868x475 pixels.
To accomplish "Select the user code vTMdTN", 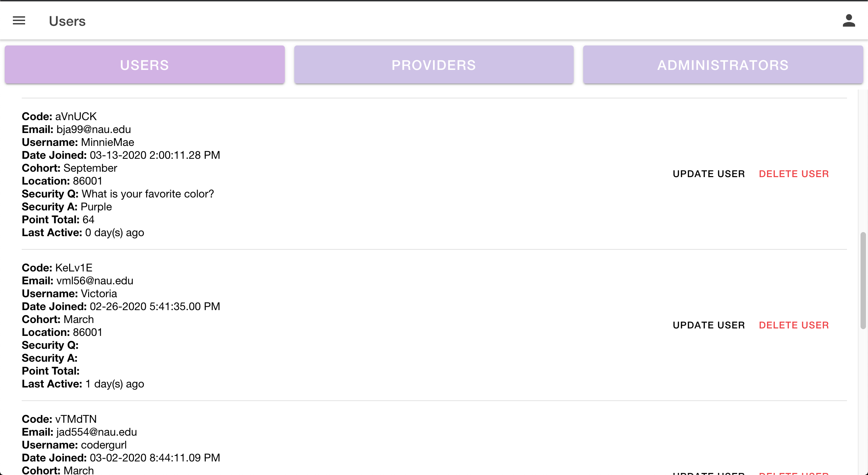I will click(x=76, y=419).
